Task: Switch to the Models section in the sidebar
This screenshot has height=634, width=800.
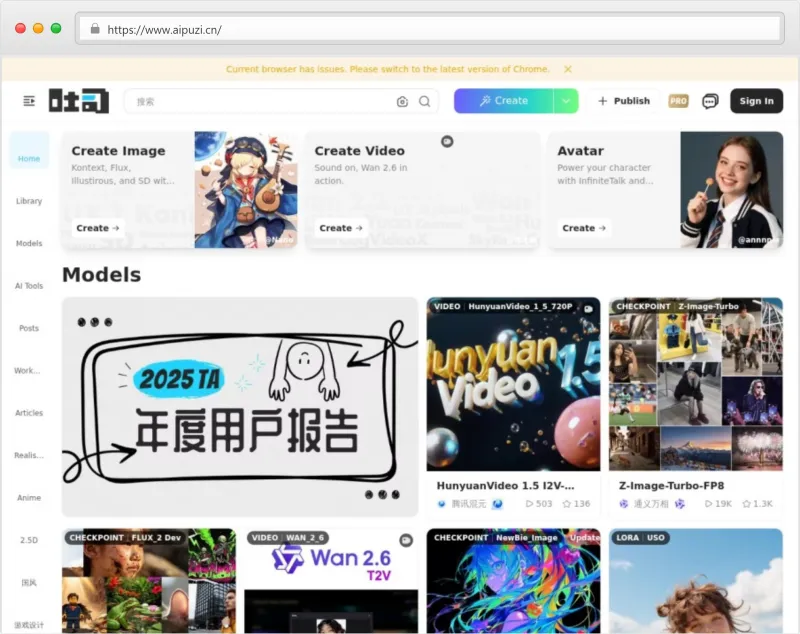Action: (x=28, y=243)
